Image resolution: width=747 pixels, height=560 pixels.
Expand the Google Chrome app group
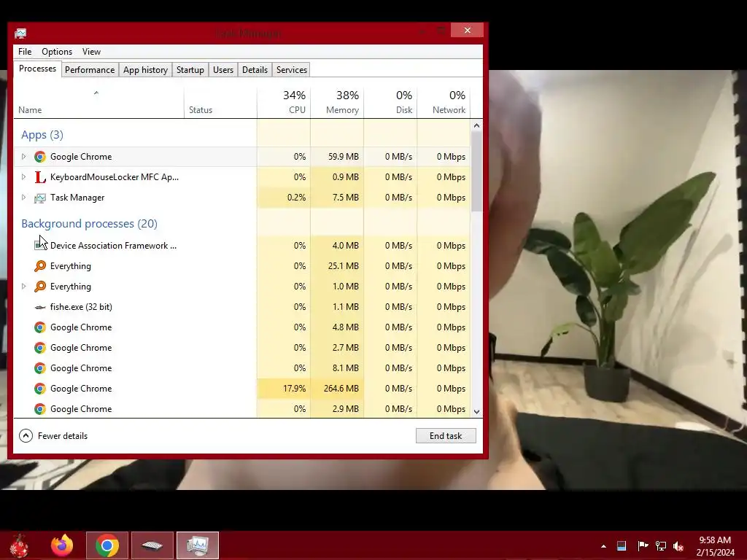coord(23,157)
